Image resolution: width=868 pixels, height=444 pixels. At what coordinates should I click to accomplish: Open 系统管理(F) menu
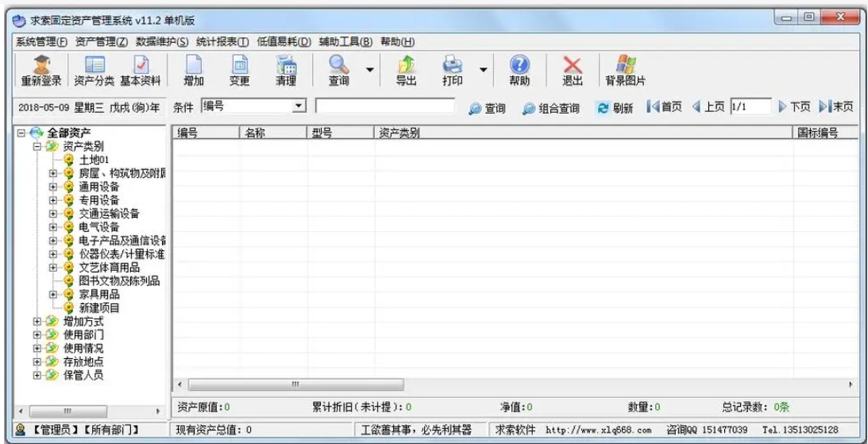coord(41,42)
